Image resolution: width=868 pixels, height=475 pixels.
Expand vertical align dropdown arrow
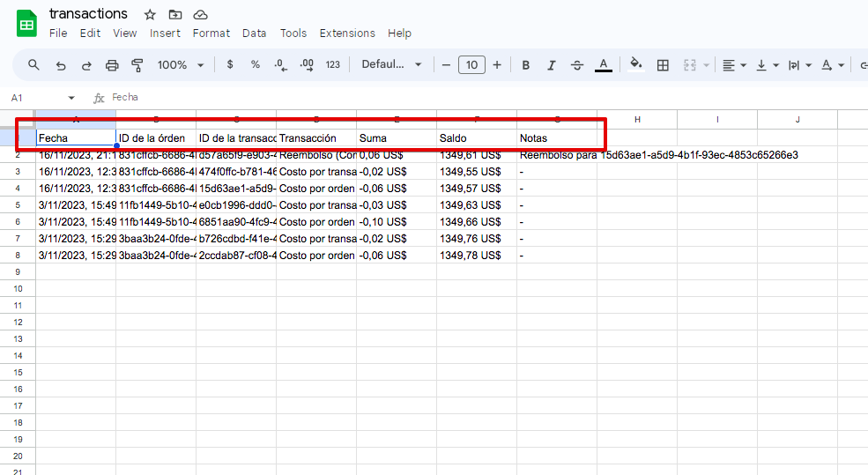pyautogui.click(x=776, y=65)
